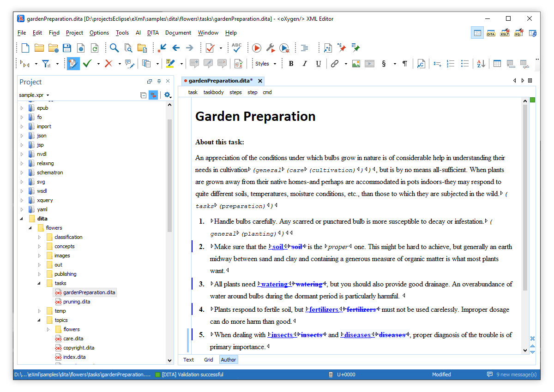Expand the schematron folder
554x392 pixels.
point(22,172)
